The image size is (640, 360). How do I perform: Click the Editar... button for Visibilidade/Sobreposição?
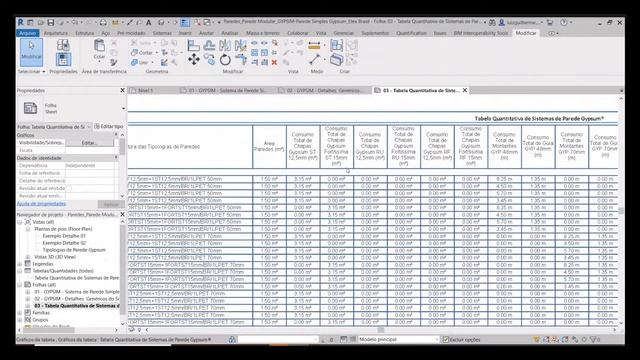point(89,142)
